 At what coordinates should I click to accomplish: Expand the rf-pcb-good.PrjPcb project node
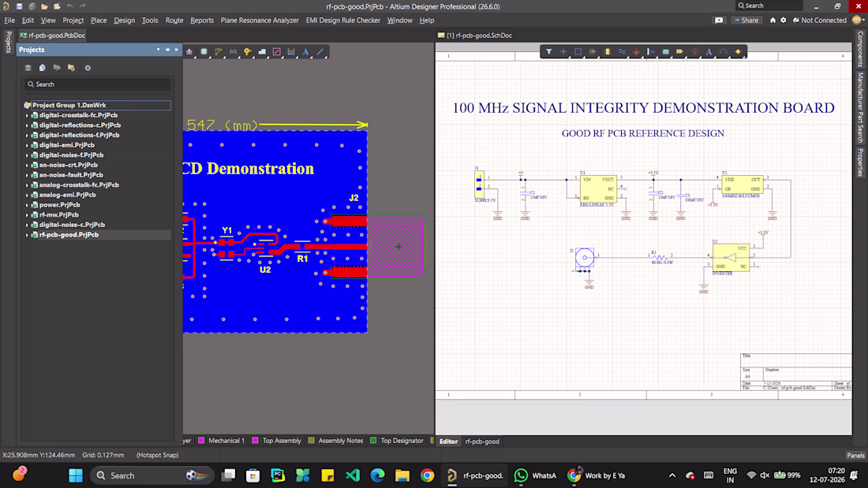tap(27, 235)
